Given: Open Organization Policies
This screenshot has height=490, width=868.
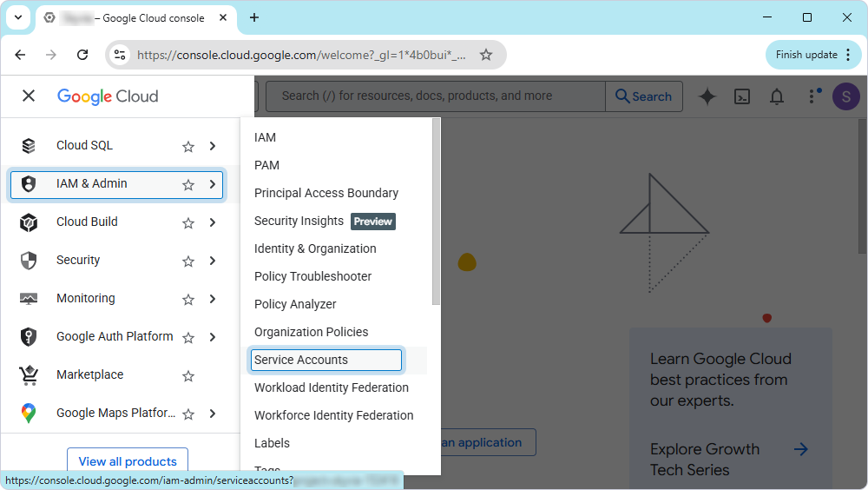Looking at the screenshot, I should pos(311,332).
